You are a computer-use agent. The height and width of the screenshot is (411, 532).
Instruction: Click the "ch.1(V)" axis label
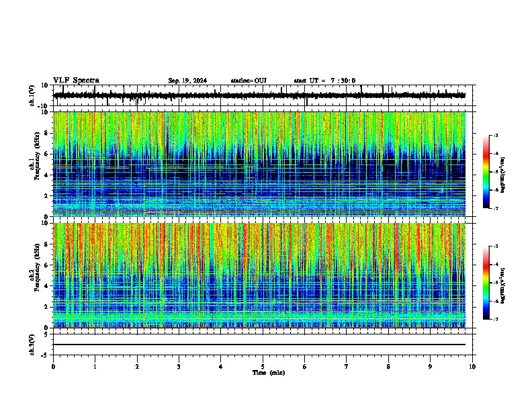pyautogui.click(x=32, y=95)
